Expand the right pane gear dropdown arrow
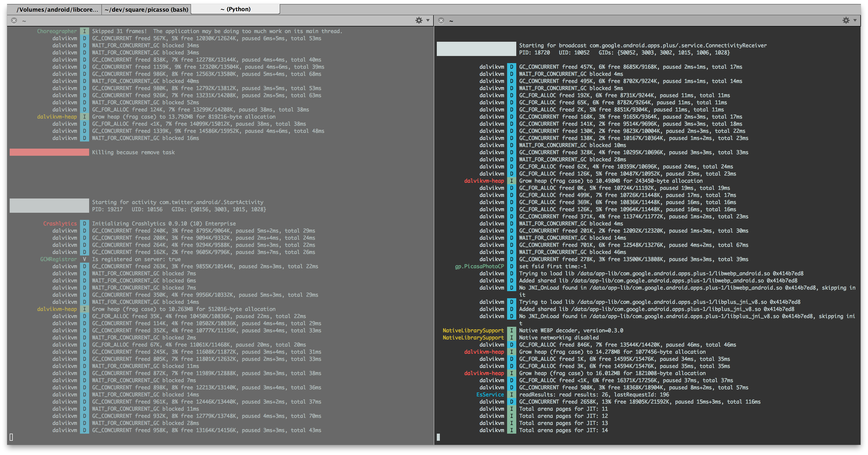Viewport: 868px width, 455px height. (x=855, y=20)
